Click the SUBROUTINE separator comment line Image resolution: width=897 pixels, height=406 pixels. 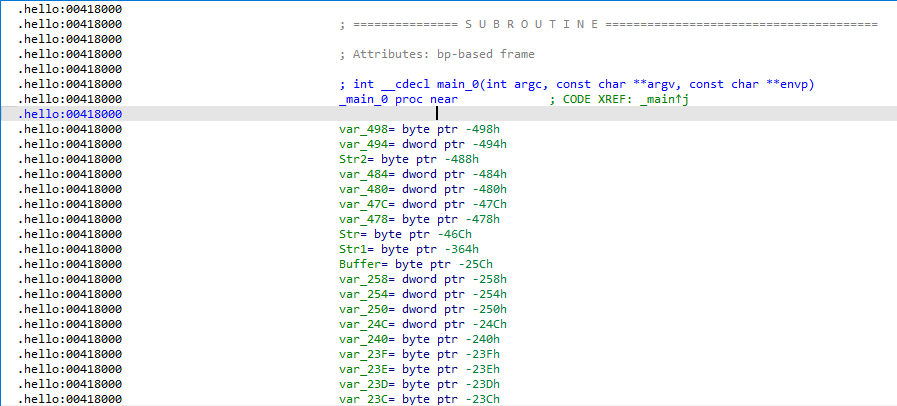point(608,24)
